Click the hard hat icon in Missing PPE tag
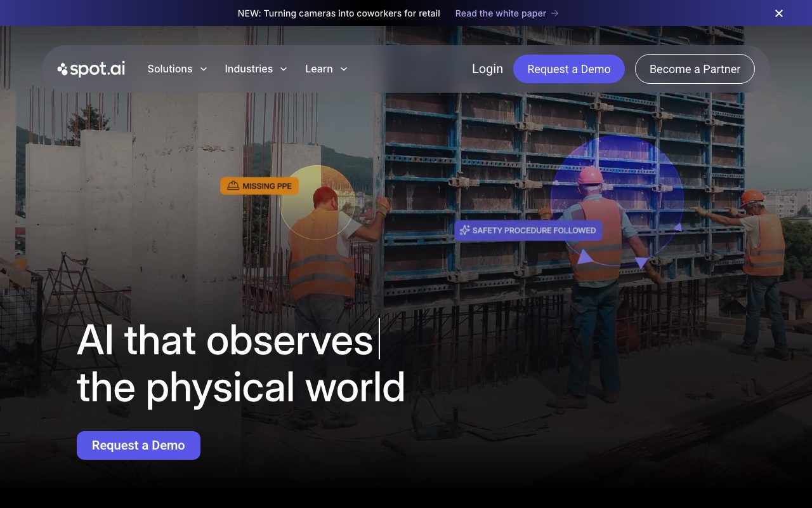 pyautogui.click(x=233, y=186)
